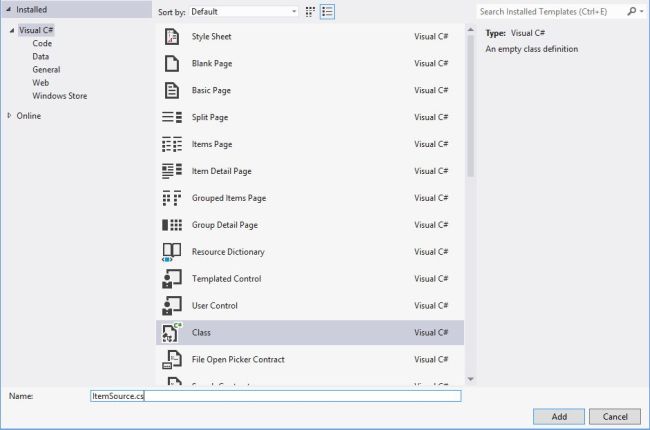
Task: Select the Blank Page template name
Action: tap(212, 63)
